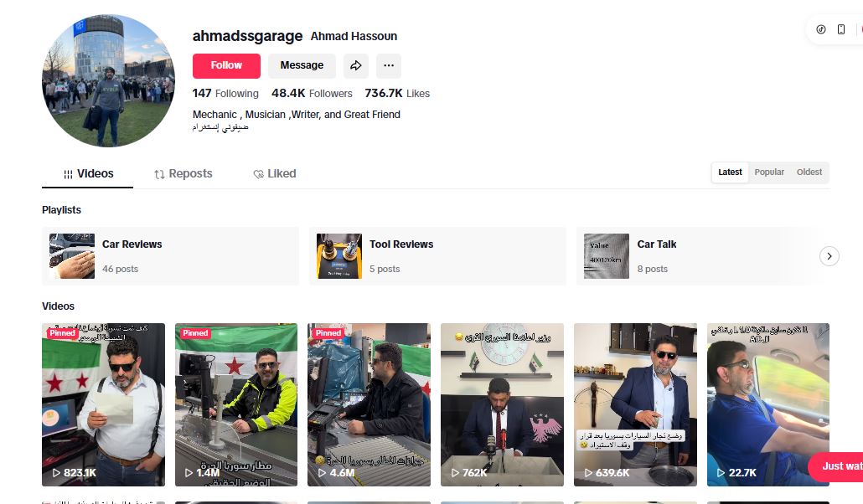The image size is (863, 504).
Task: Click the Car Talk playlist thumbnail icon
Action: tap(607, 256)
